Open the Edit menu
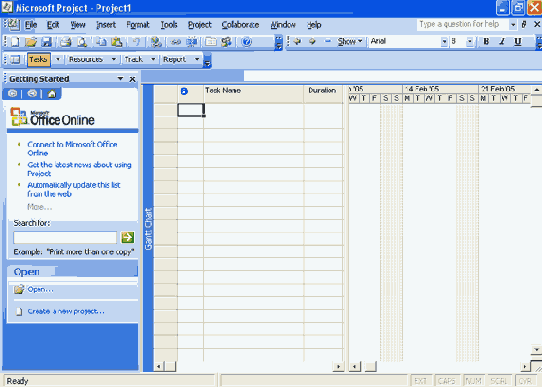 (x=53, y=25)
